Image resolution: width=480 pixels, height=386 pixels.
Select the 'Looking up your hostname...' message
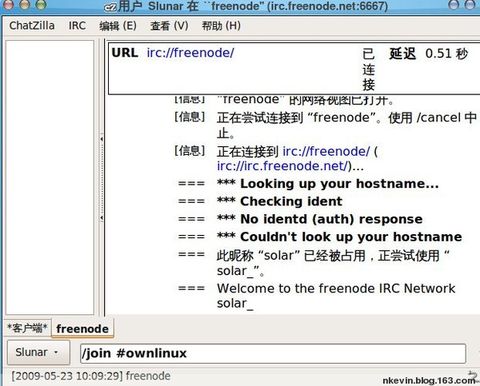point(328,184)
